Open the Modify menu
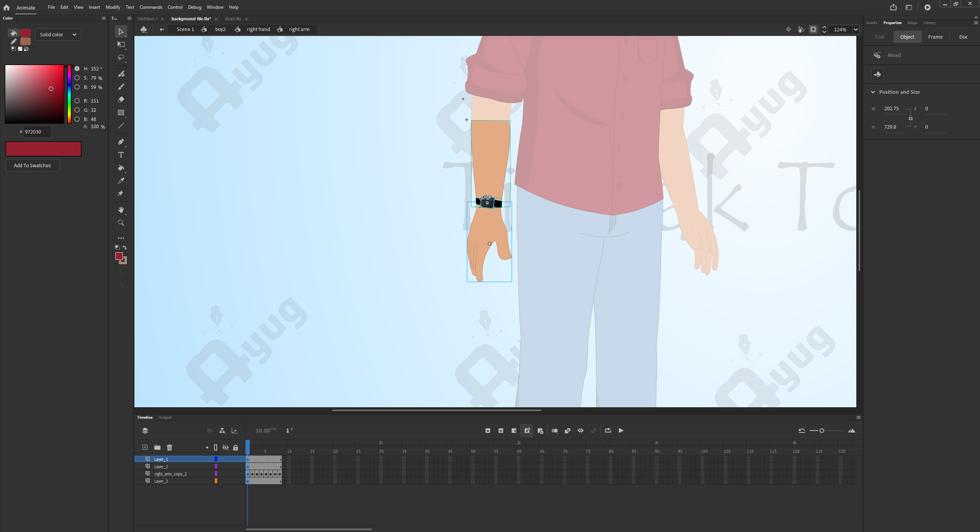Screen dimensions: 980x532 click(x=113, y=7)
